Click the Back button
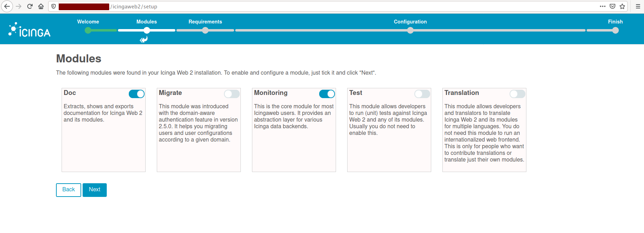This screenshot has width=644, height=233. click(x=69, y=190)
